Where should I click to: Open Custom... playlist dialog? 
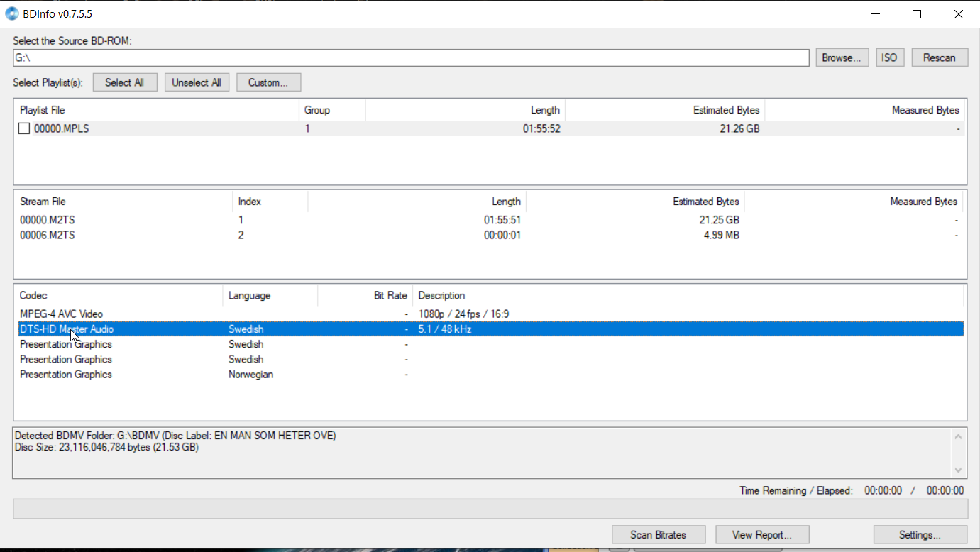268,82
